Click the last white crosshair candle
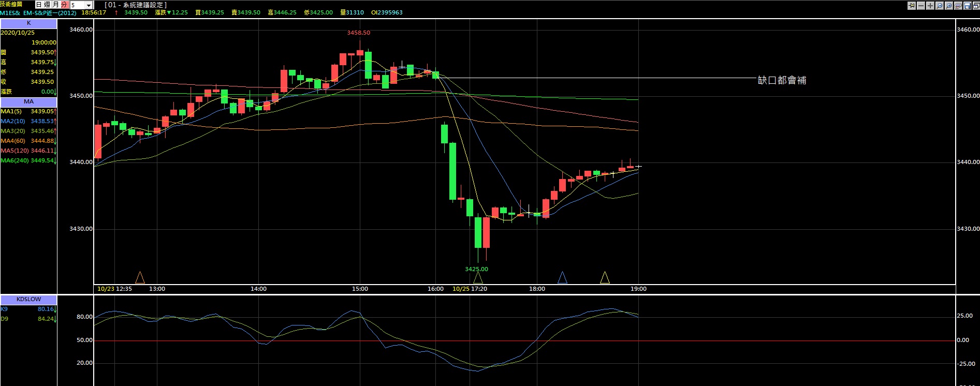This screenshot has width=980, height=386. [x=638, y=166]
